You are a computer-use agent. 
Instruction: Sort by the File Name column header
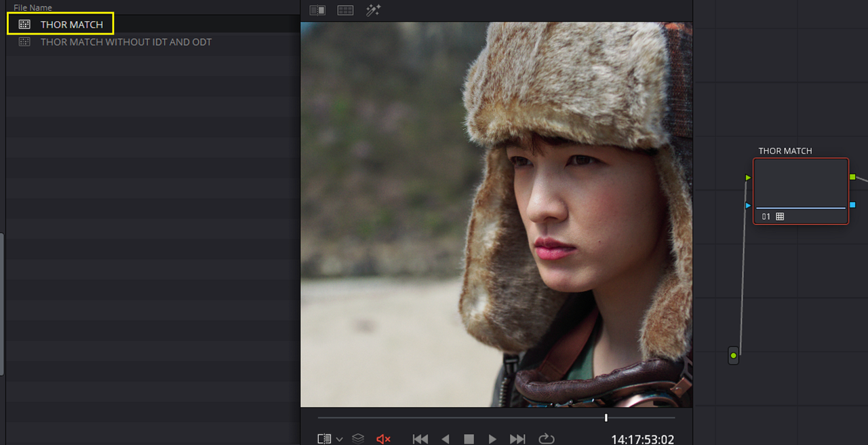point(33,7)
